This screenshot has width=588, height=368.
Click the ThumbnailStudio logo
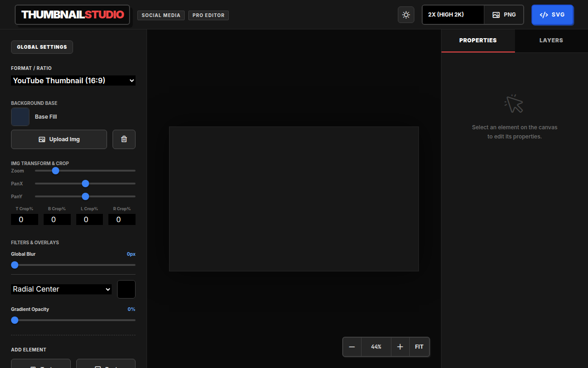[x=73, y=15]
